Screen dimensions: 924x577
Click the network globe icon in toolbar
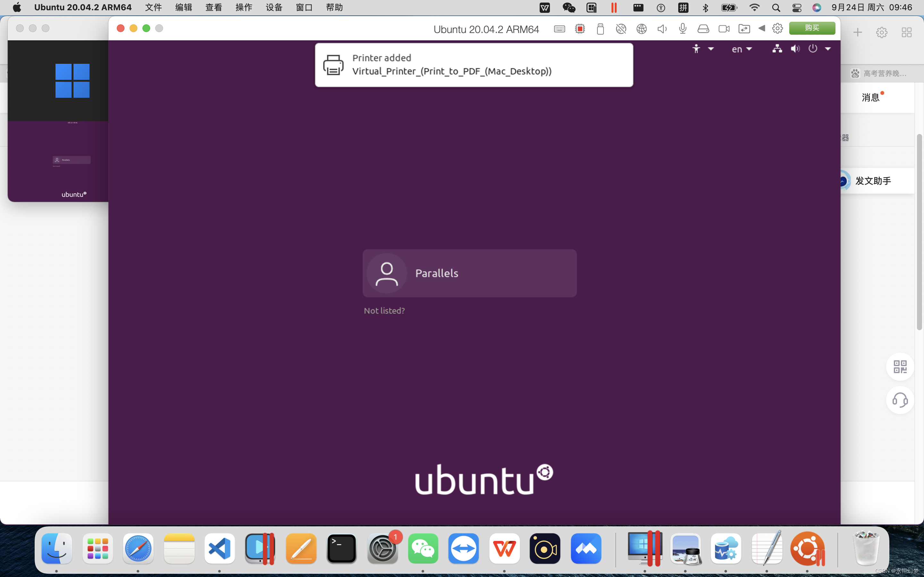641,29
